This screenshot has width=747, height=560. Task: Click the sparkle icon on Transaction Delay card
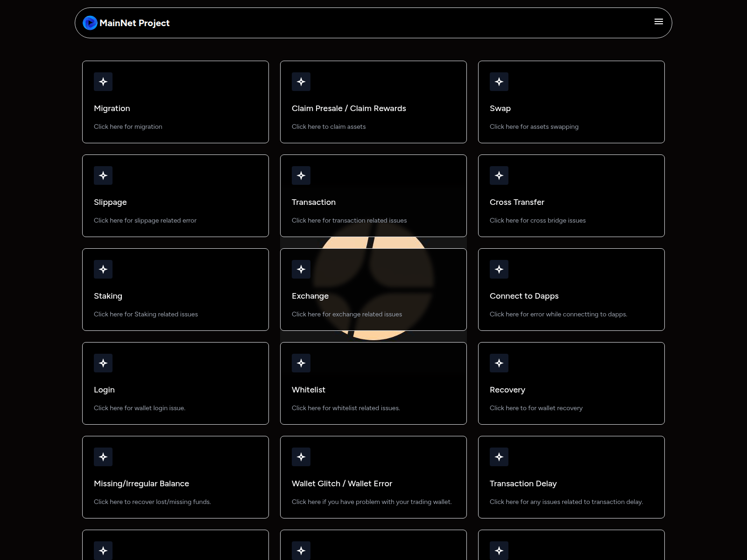tap(499, 457)
